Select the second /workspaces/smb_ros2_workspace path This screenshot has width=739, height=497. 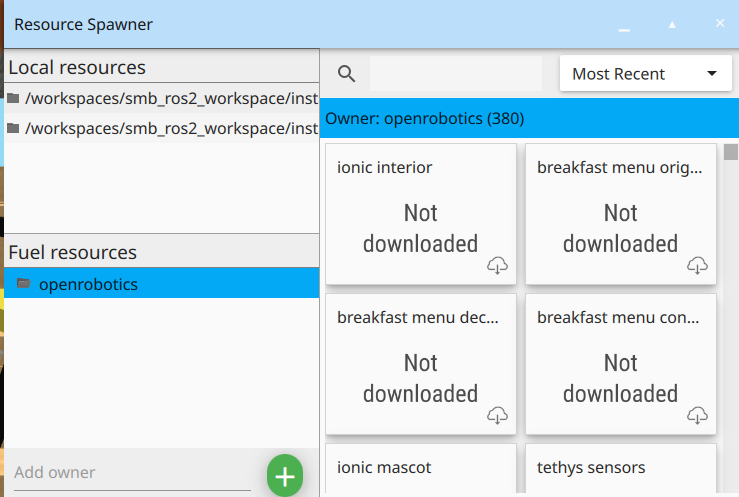162,128
